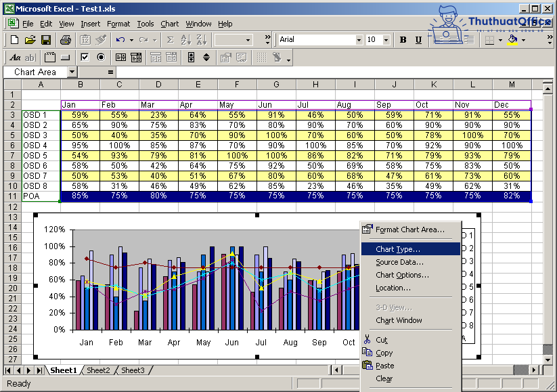557x392 pixels.
Task: Open the Arial font dropdown
Action: [361, 39]
